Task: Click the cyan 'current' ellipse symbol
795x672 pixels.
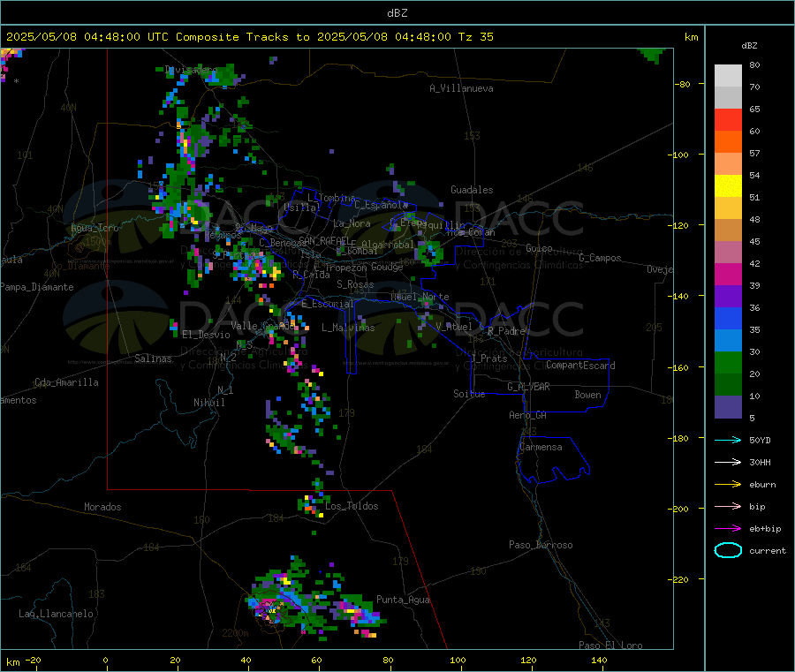Action: pyautogui.click(x=728, y=550)
